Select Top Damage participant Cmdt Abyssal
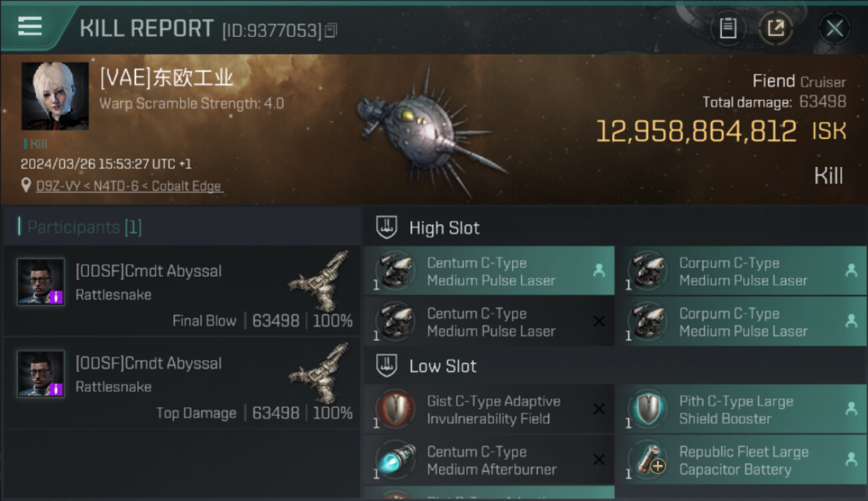 [x=148, y=363]
